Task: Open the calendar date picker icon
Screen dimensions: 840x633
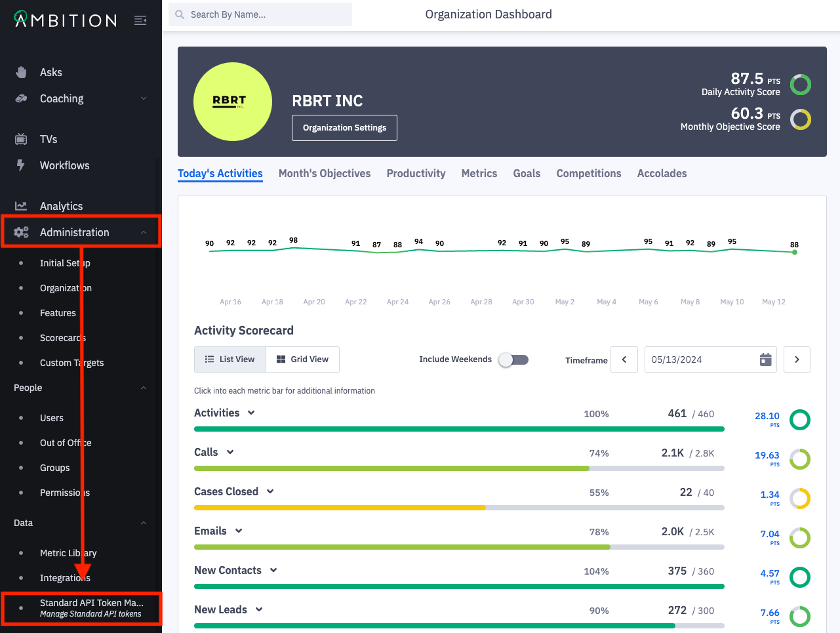Action: click(x=765, y=359)
